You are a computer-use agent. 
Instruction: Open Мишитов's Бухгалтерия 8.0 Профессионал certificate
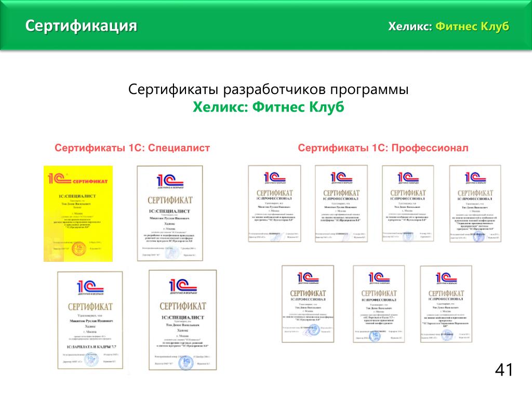coord(274,203)
